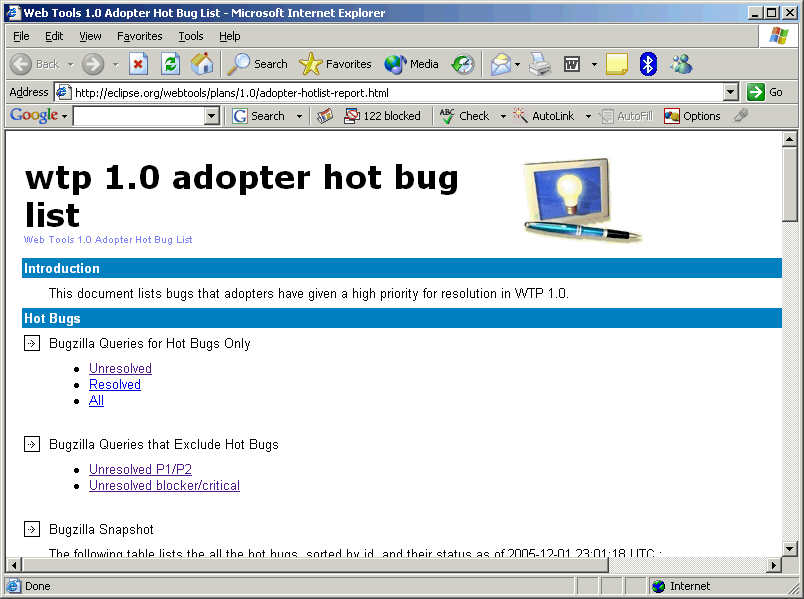The image size is (804, 599).
Task: Click page icon in the address bar
Action: coord(63,92)
